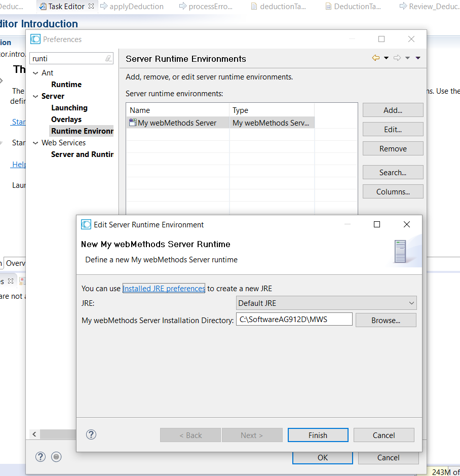This screenshot has height=476, width=460.
Task: Select Launching under Server
Action: [x=69, y=108]
